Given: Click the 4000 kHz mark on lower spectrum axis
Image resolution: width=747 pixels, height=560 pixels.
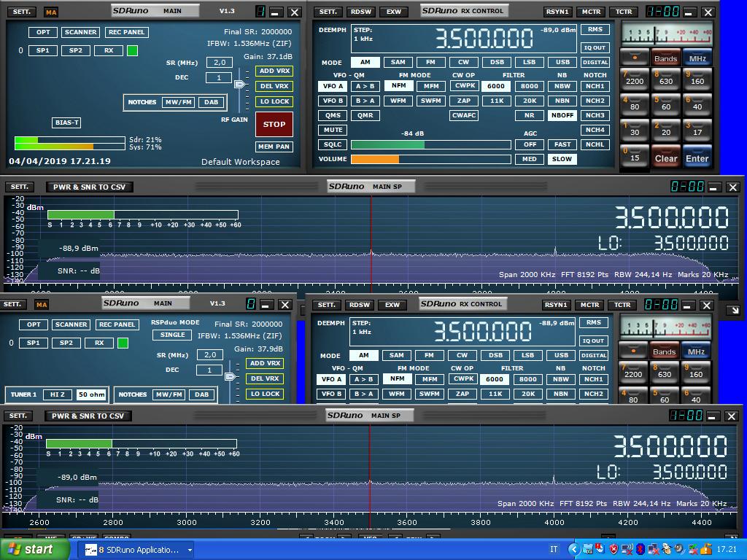Looking at the screenshot, I should 554,522.
